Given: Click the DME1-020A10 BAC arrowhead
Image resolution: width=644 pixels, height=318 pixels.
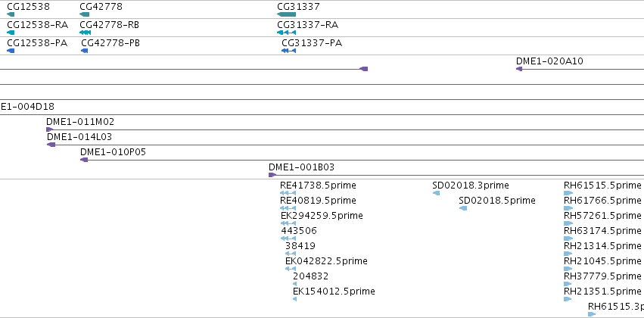Looking at the screenshot, I should click(519, 69).
